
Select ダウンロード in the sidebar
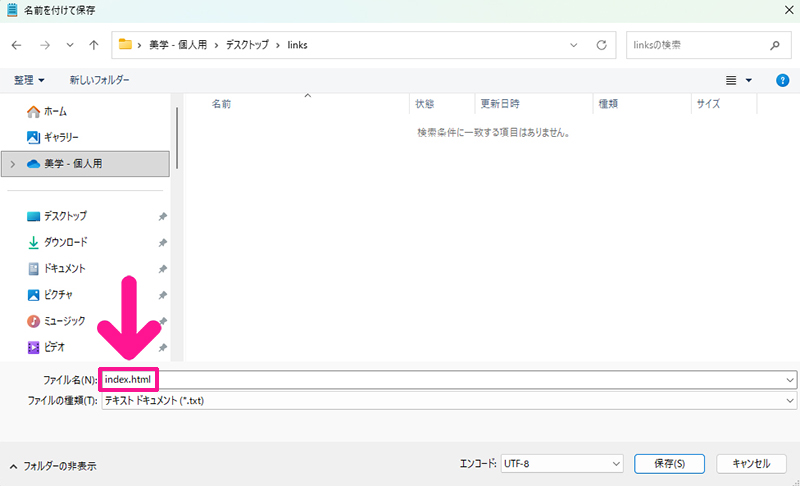[x=65, y=242]
